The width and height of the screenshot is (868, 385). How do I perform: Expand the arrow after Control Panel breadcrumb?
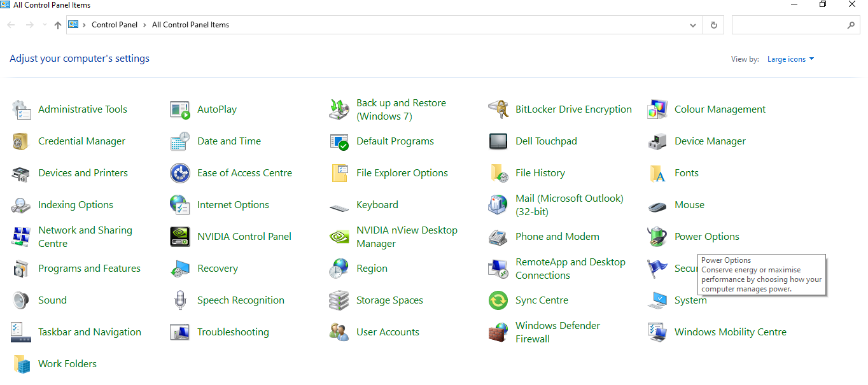[x=144, y=25]
